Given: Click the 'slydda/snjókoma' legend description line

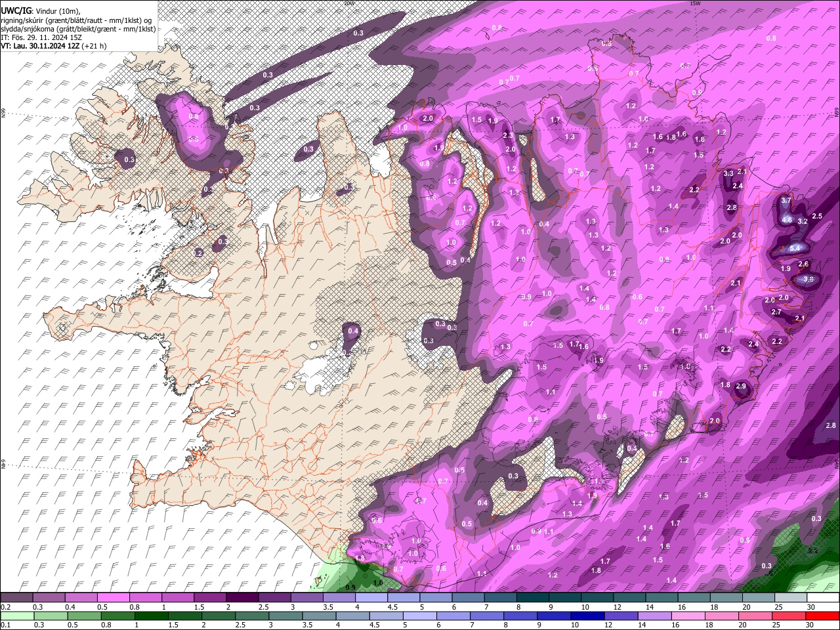Looking at the screenshot, I should 79,29.
